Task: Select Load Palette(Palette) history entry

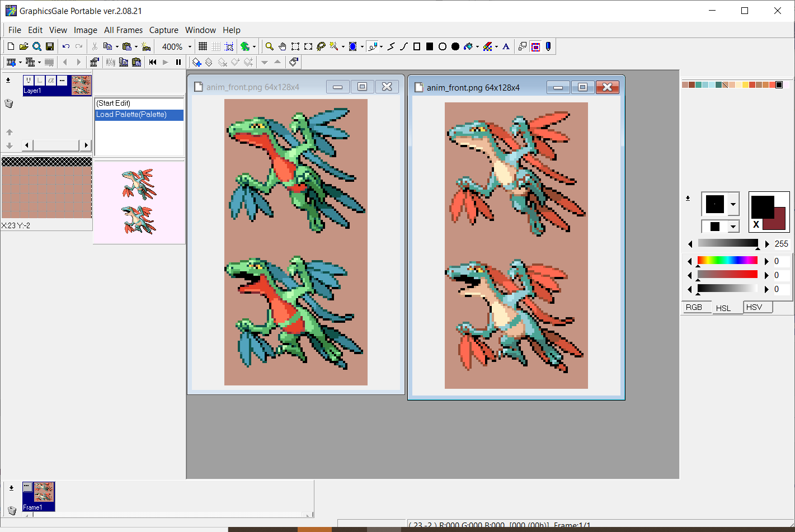Action: click(131, 115)
